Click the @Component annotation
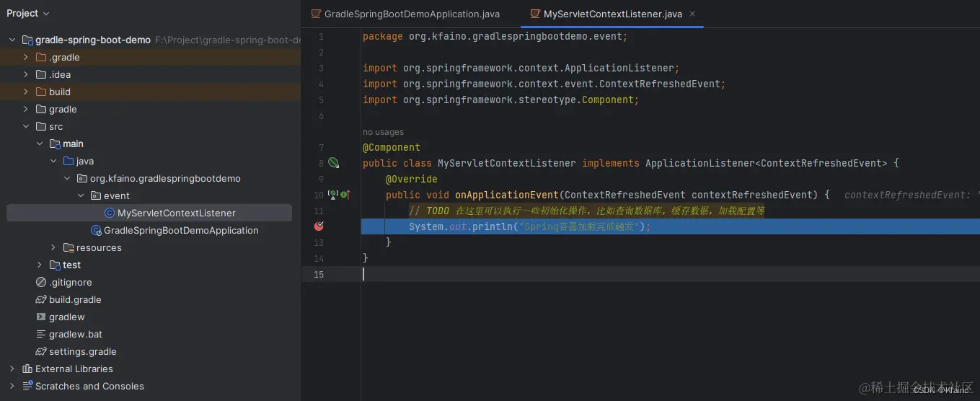Viewport: 980px width, 401px height. pos(391,147)
